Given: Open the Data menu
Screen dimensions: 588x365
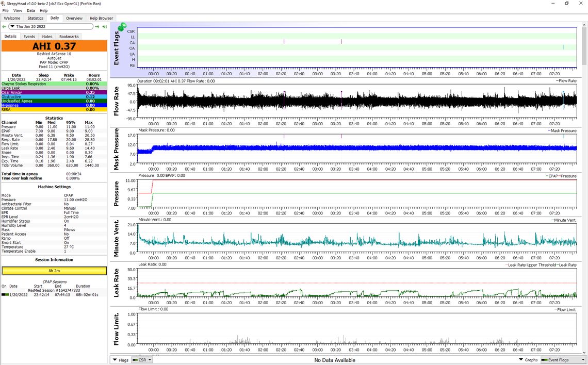Looking at the screenshot, I should [31, 10].
